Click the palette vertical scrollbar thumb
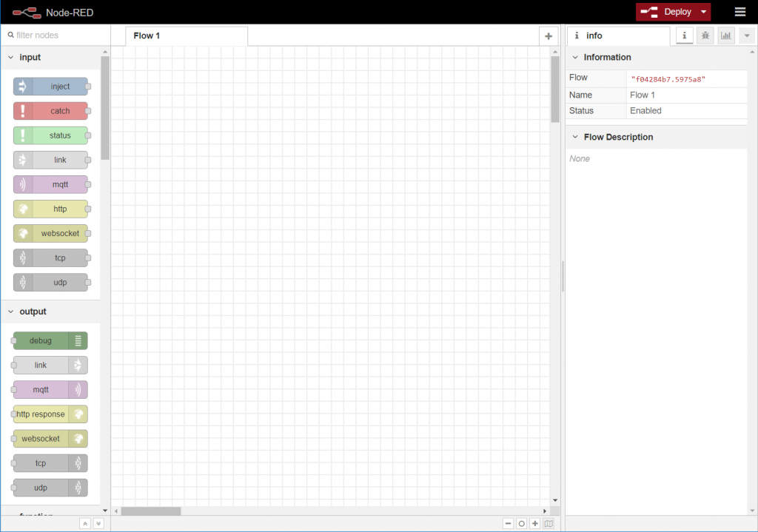This screenshot has width=758, height=532. coord(105,108)
